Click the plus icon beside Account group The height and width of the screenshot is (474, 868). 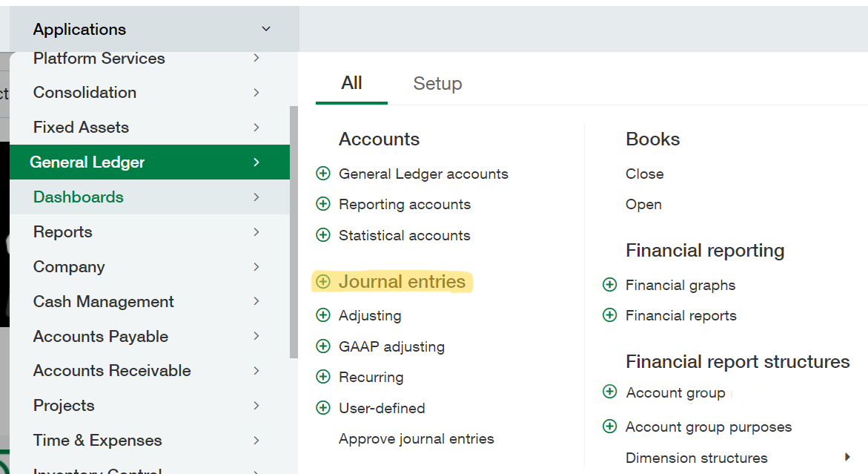pyautogui.click(x=609, y=392)
